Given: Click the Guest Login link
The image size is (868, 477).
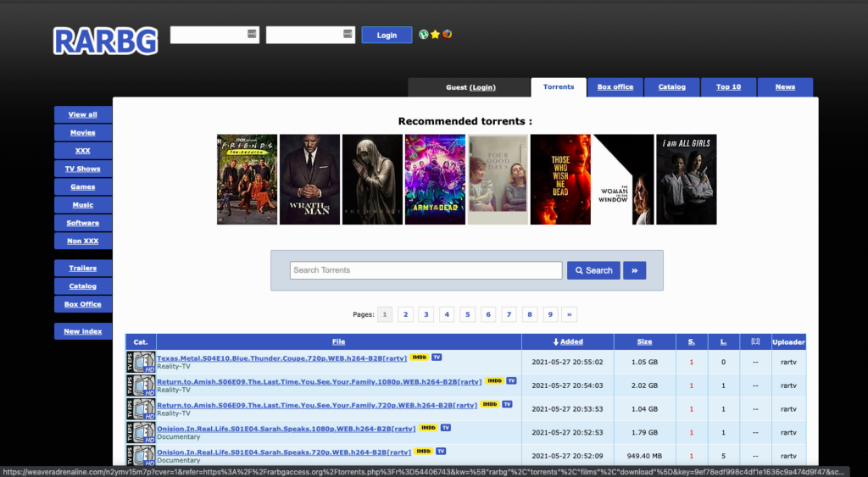Looking at the screenshot, I should pyautogui.click(x=482, y=87).
